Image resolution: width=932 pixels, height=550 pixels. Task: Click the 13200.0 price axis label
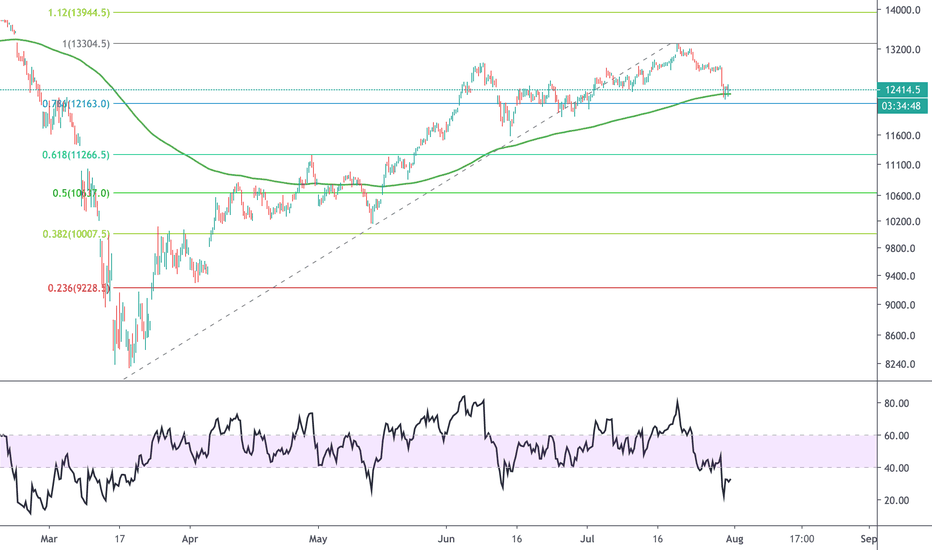tap(903, 50)
